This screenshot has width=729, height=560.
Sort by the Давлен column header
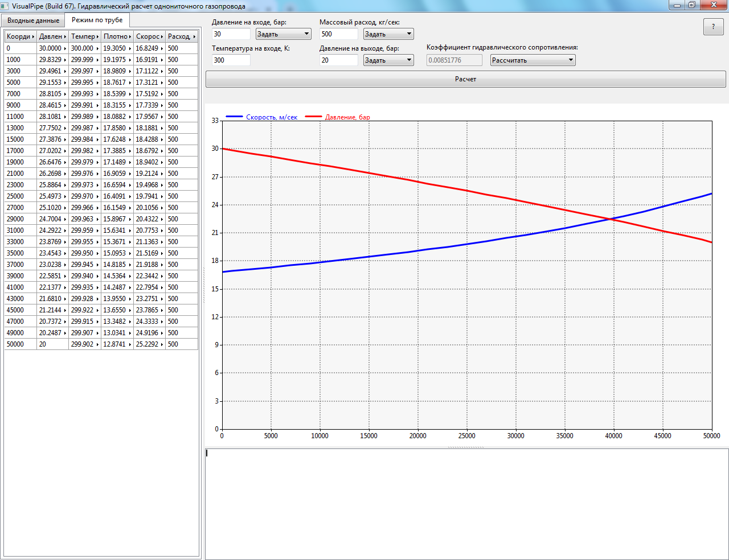tap(52, 36)
